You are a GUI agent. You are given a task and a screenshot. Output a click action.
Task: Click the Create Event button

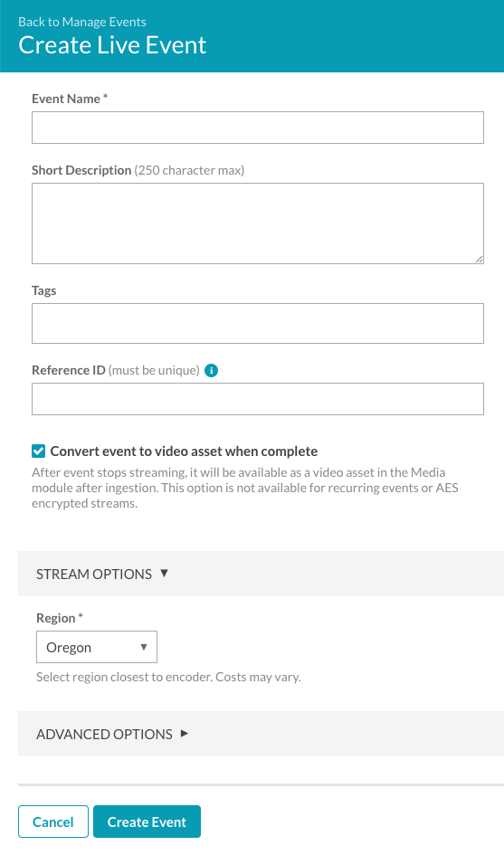(x=147, y=822)
